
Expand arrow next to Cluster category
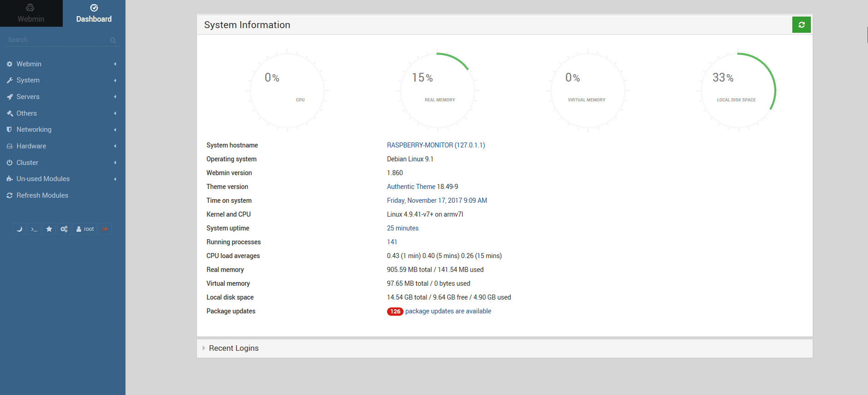click(115, 163)
